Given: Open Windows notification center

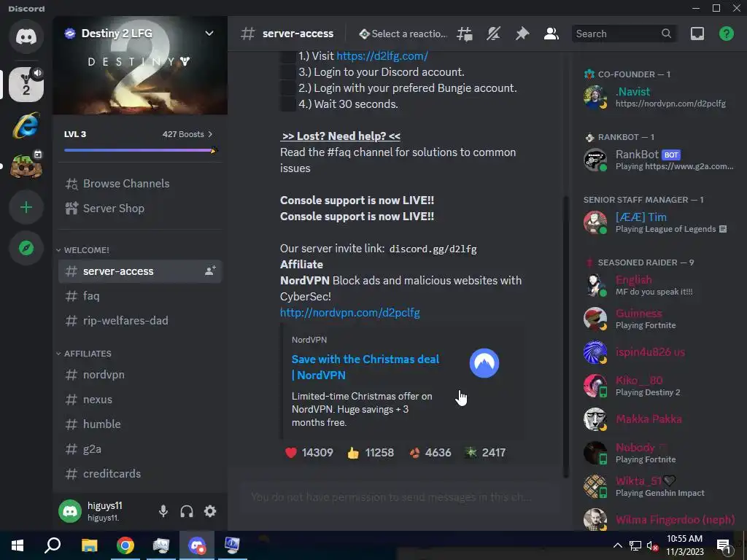Looking at the screenshot, I should pos(724,546).
